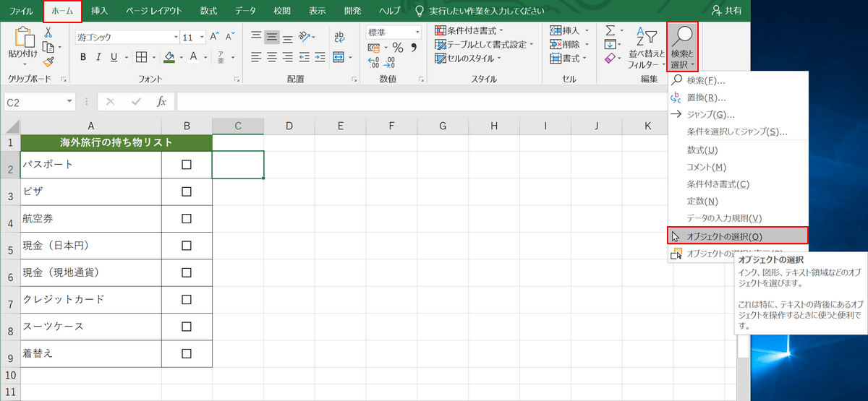The height and width of the screenshot is (401, 868).
Task: Click the green fill color bucket
Action: [x=169, y=57]
